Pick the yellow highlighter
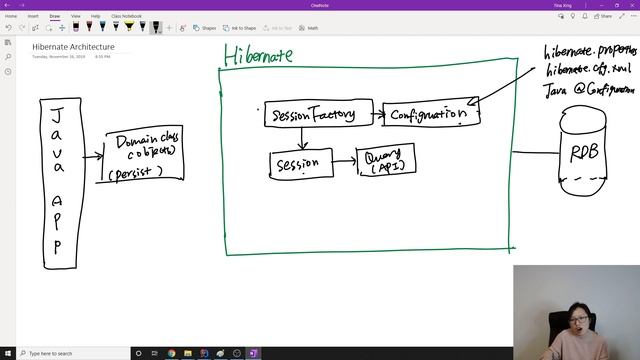This screenshot has height=360, width=640. pyautogui.click(x=129, y=27)
